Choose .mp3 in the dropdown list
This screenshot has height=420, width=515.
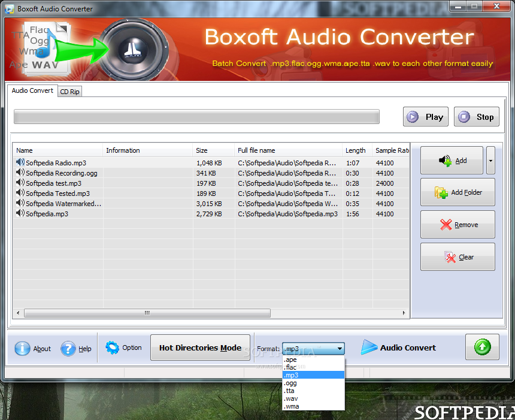[x=313, y=375]
